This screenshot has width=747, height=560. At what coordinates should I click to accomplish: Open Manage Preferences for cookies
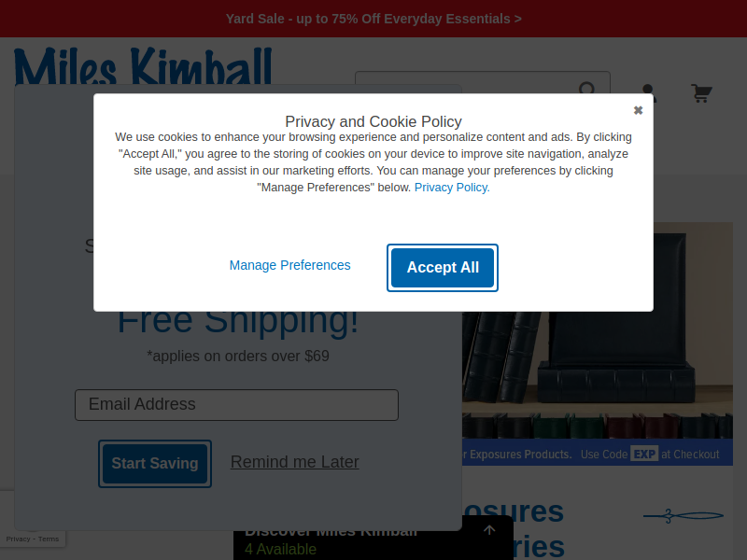coord(289,265)
